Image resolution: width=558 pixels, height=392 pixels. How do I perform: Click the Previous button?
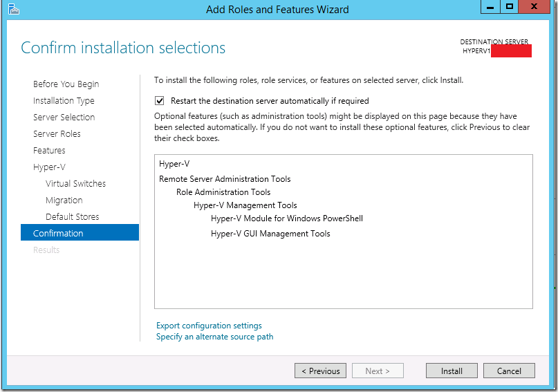click(x=320, y=371)
